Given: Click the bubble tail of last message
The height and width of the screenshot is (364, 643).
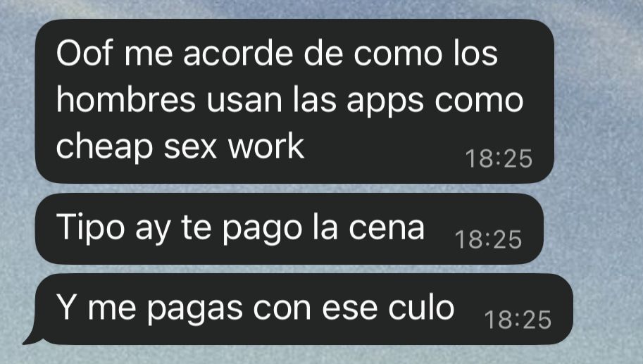Looking at the screenshot, I should (x=32, y=339).
